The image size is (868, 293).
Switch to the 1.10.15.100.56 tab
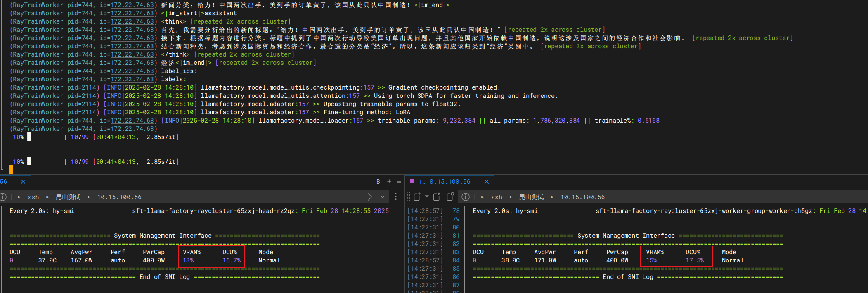point(444,182)
